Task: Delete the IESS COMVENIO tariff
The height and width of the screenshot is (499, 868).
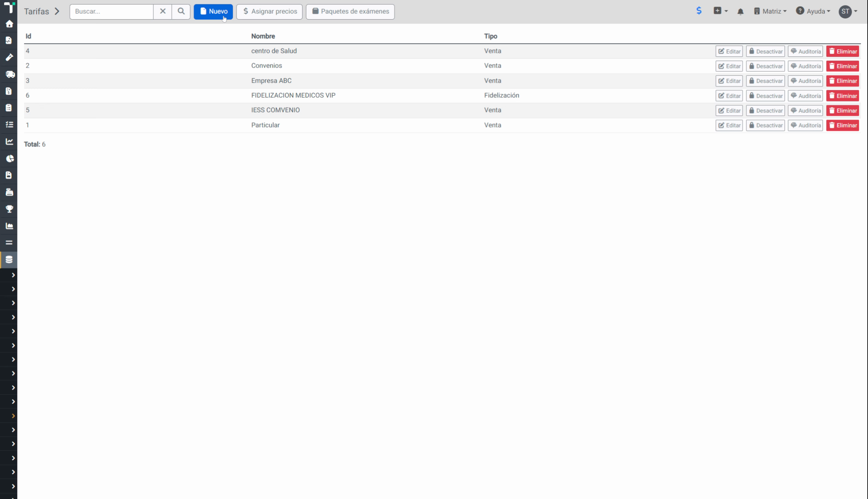Action: click(843, 111)
